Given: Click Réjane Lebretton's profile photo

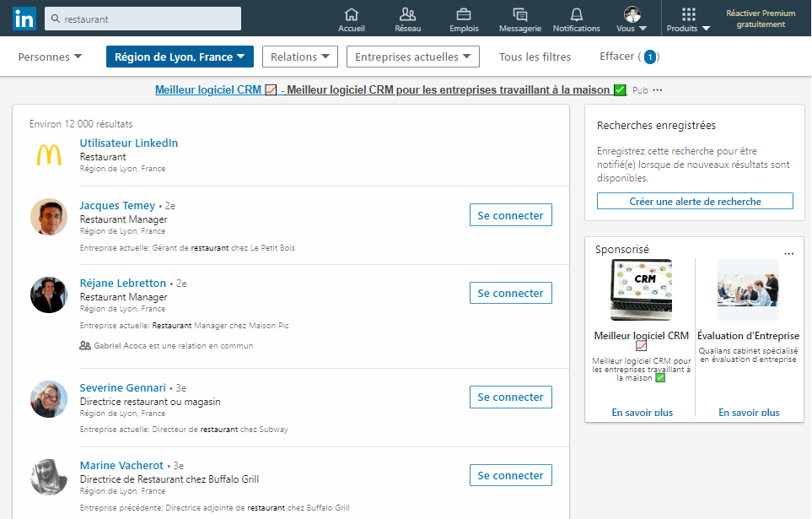Looking at the screenshot, I should 49,295.
